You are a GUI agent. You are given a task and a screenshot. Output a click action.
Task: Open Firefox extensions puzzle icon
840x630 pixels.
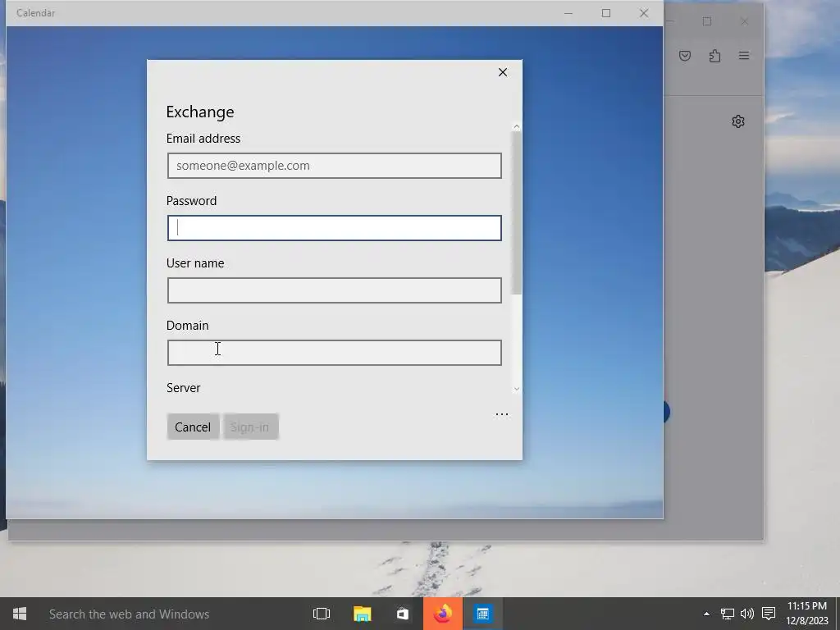pyautogui.click(x=714, y=56)
